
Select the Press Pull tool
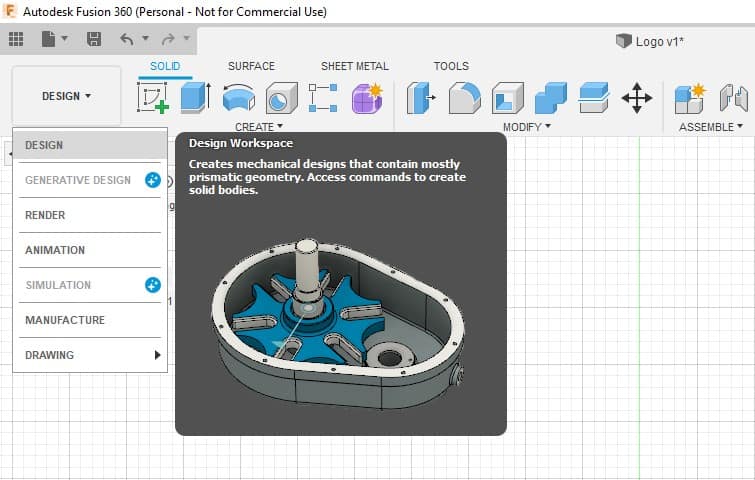(x=421, y=98)
